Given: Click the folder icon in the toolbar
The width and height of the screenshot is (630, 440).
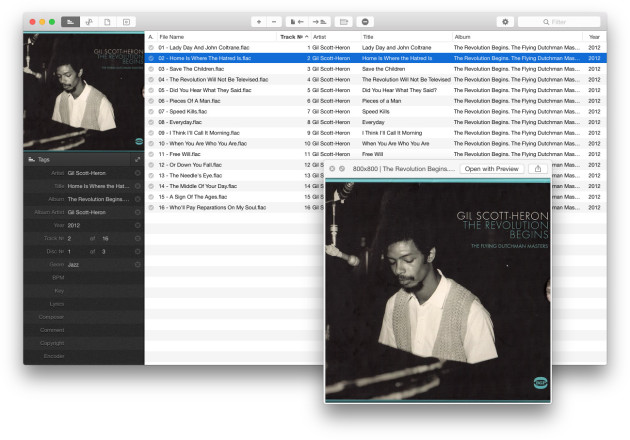Looking at the screenshot, I should click(344, 21).
